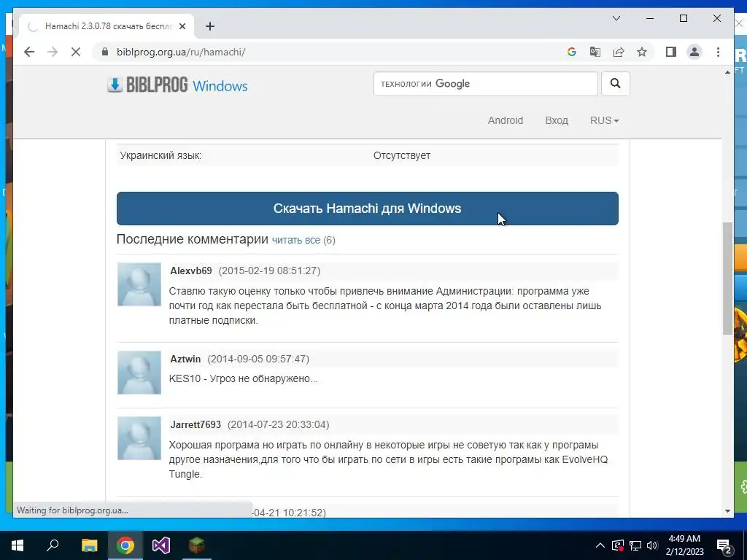Open the Google icon in the address bar
Image resolution: width=747 pixels, height=560 pixels.
[x=572, y=52]
